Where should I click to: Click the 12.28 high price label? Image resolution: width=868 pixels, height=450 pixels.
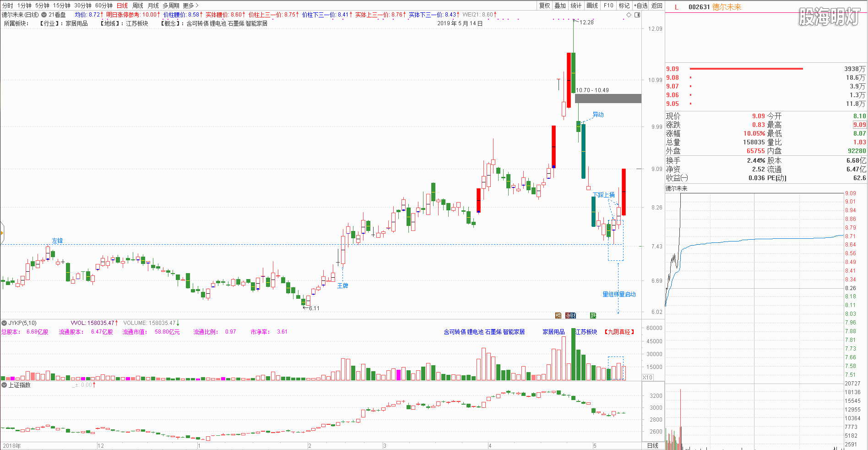click(586, 22)
